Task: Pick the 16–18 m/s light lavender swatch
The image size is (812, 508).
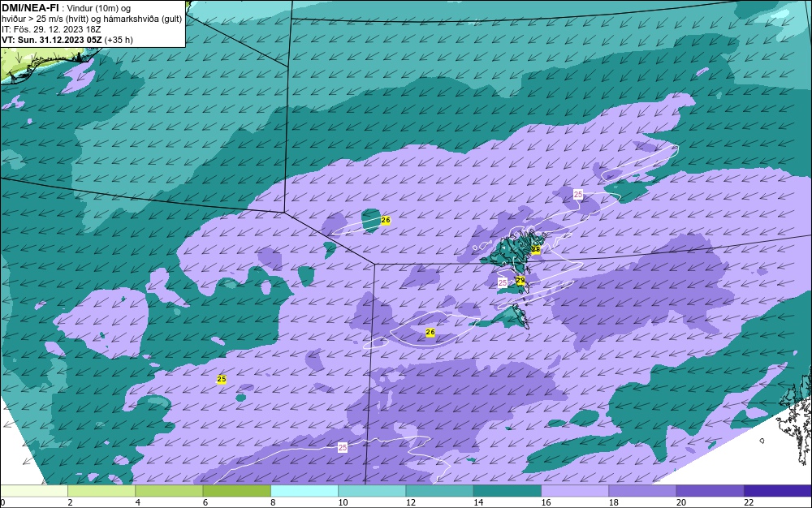Action: pyautogui.click(x=575, y=490)
